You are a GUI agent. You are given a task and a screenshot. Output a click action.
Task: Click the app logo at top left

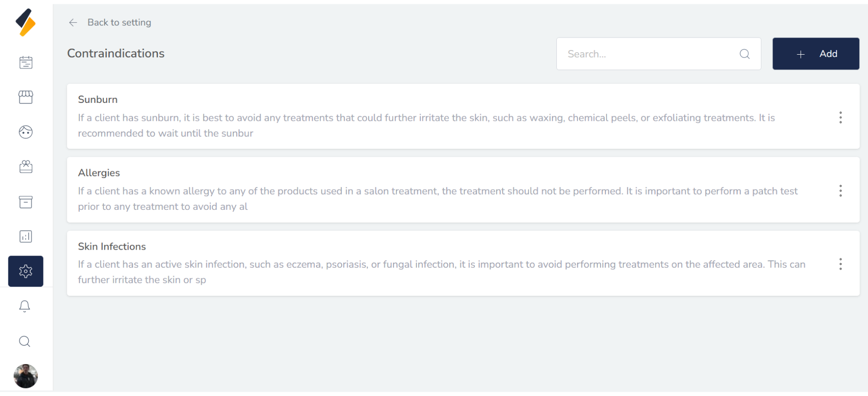click(26, 22)
